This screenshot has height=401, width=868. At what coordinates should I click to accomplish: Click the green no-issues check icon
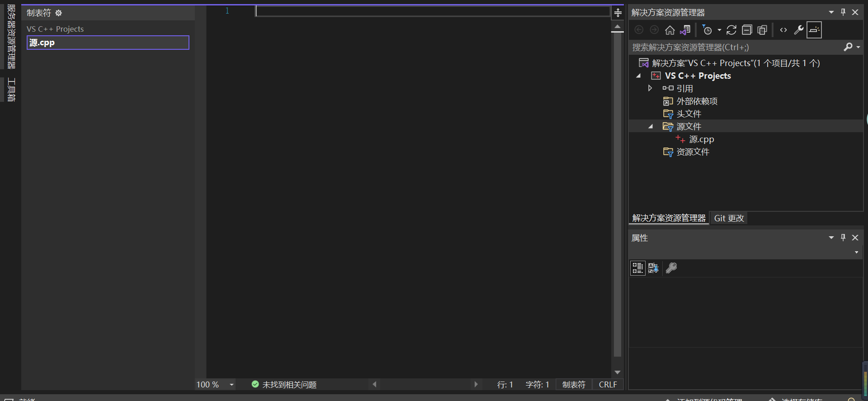pos(255,384)
